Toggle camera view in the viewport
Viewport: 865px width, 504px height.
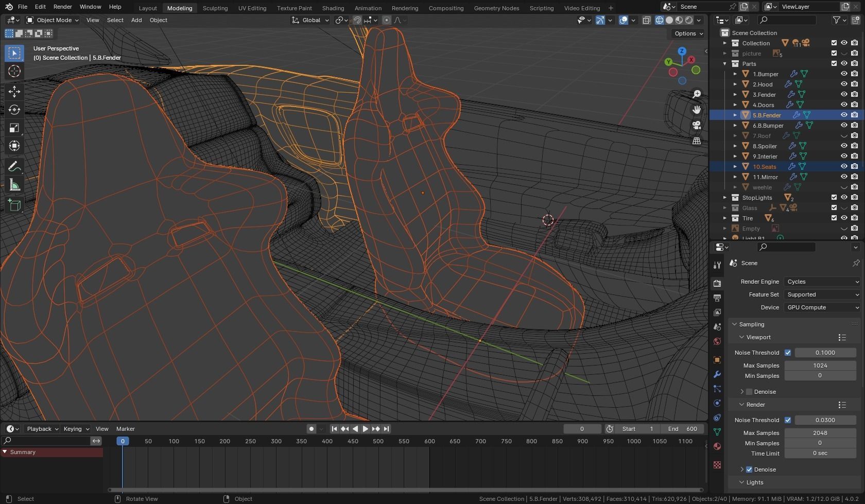(697, 125)
